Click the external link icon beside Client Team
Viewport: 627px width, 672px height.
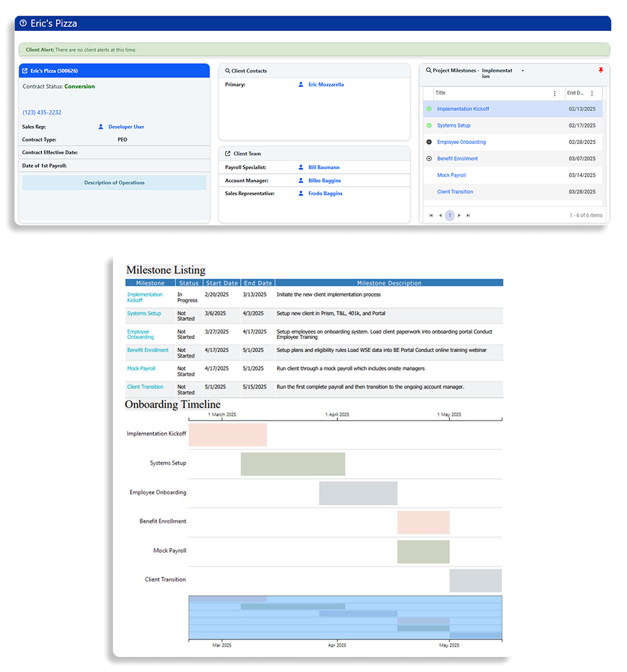[227, 152]
